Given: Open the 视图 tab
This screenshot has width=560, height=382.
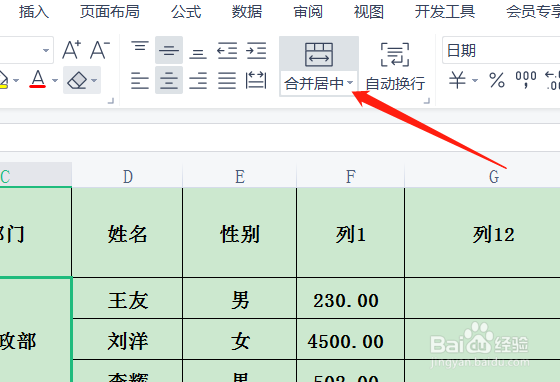Looking at the screenshot, I should point(369,12).
